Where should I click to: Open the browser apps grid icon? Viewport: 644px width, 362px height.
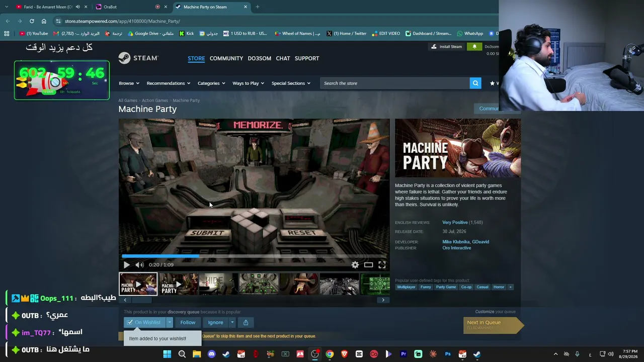7,34
